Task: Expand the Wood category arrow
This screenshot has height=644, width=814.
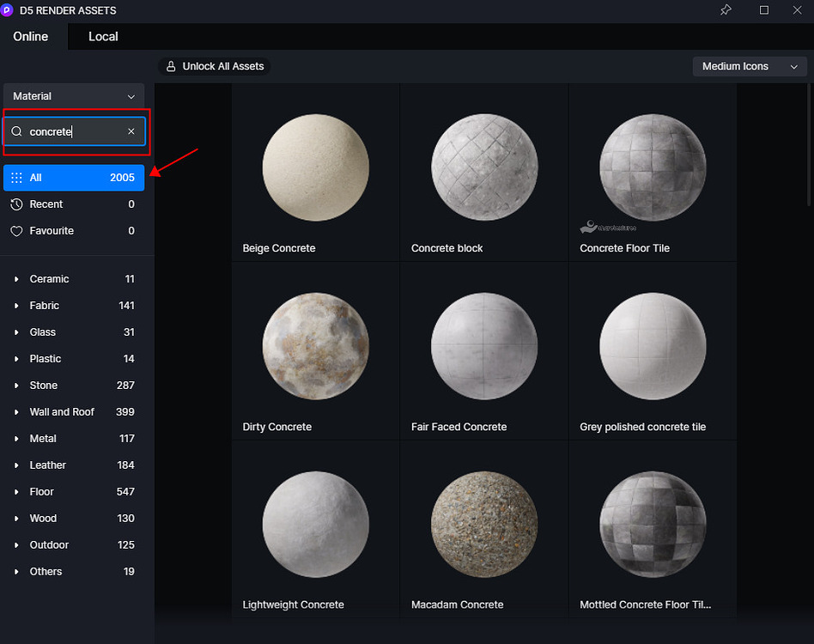Action: [x=16, y=519]
